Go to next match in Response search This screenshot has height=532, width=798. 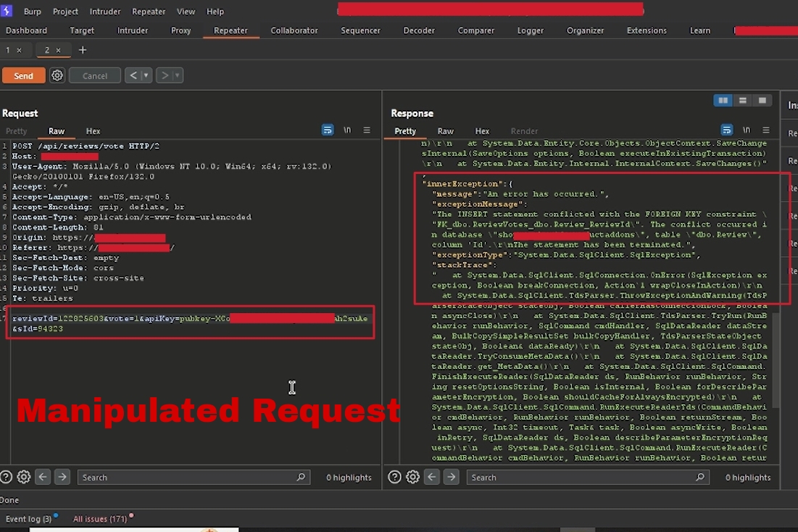[x=451, y=477]
